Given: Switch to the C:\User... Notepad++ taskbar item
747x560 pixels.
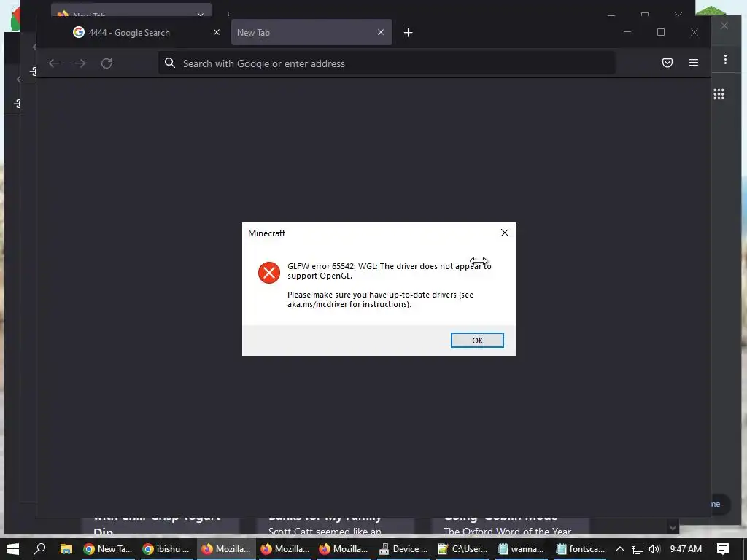Looking at the screenshot, I should (x=462, y=549).
